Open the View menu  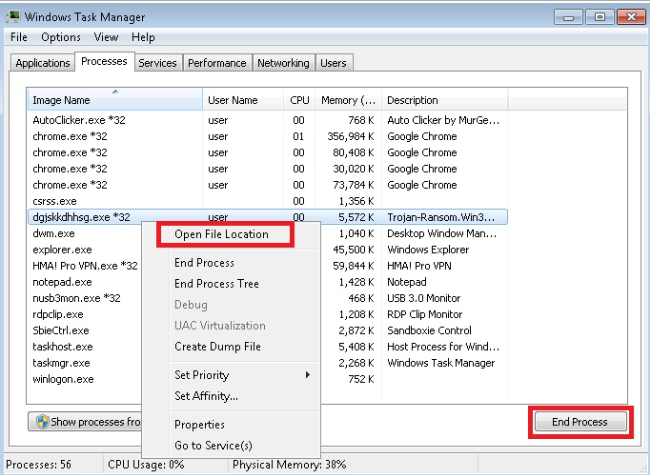(x=105, y=38)
